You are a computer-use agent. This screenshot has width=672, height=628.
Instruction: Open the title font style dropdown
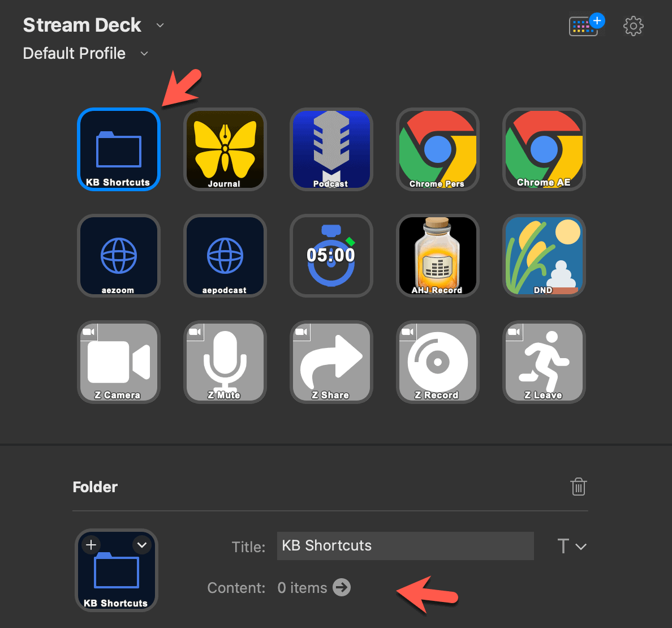[572, 546]
